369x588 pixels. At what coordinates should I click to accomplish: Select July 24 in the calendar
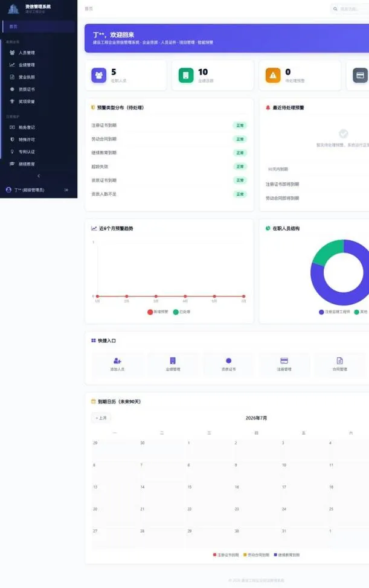(x=304, y=516)
